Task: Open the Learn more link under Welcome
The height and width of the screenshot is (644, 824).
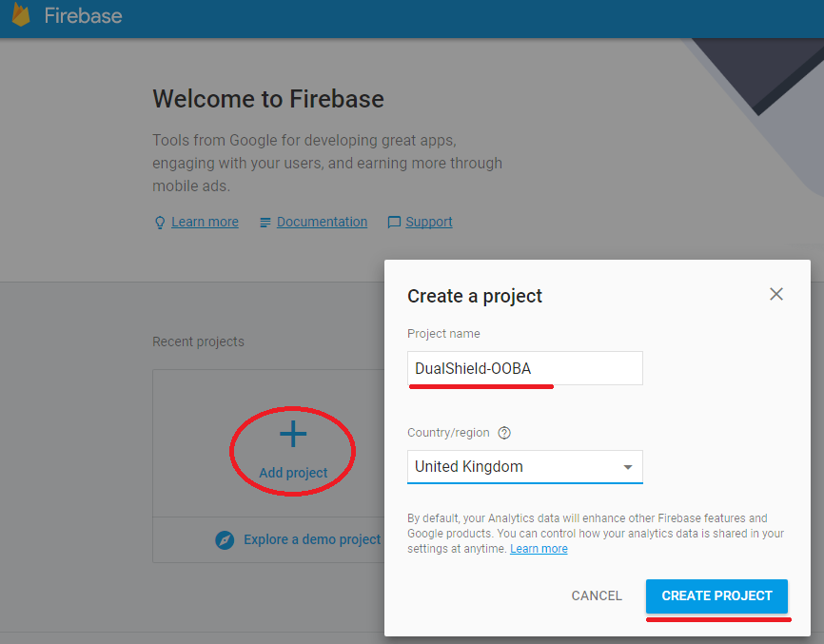Action: coord(205,222)
